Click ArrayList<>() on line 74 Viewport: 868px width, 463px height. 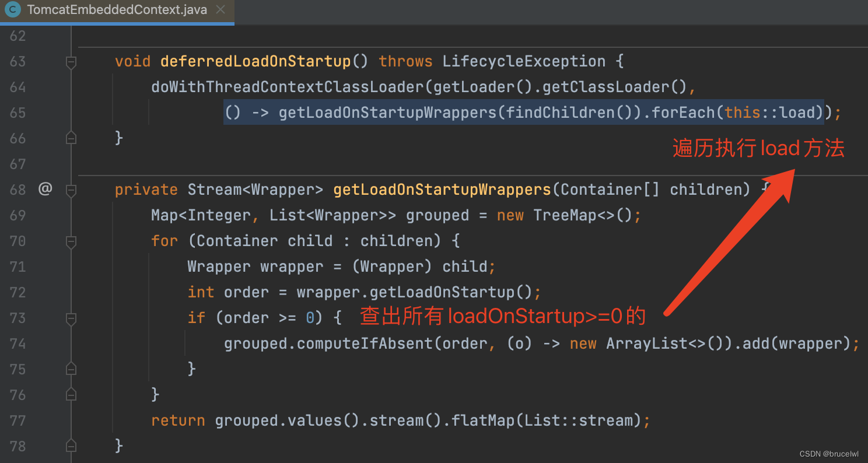(x=665, y=343)
